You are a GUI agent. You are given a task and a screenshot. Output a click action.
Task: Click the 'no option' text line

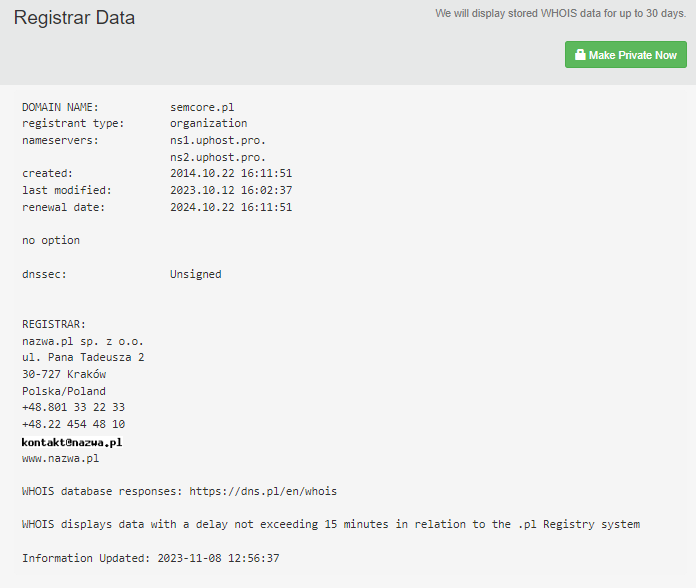51,241
